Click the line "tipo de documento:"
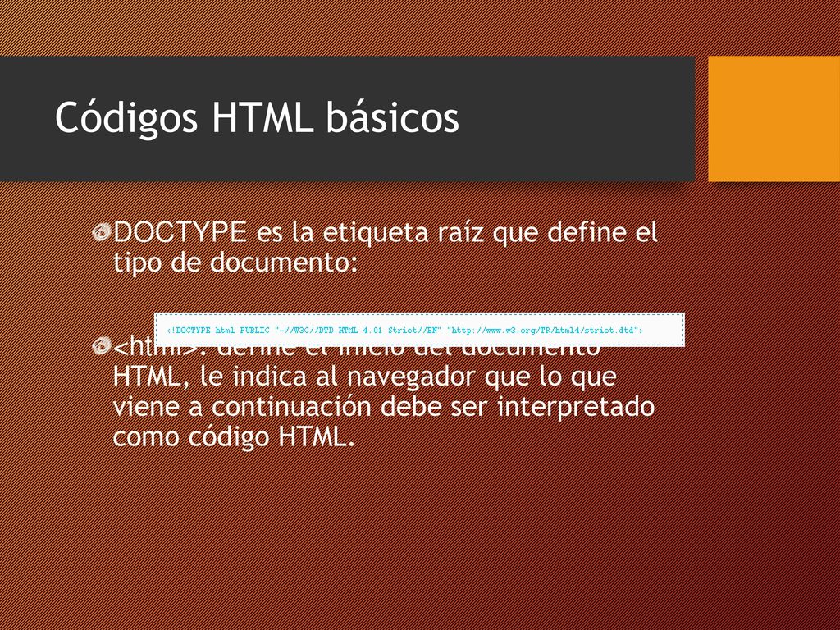Screen dimensions: 840x630 point(235,262)
